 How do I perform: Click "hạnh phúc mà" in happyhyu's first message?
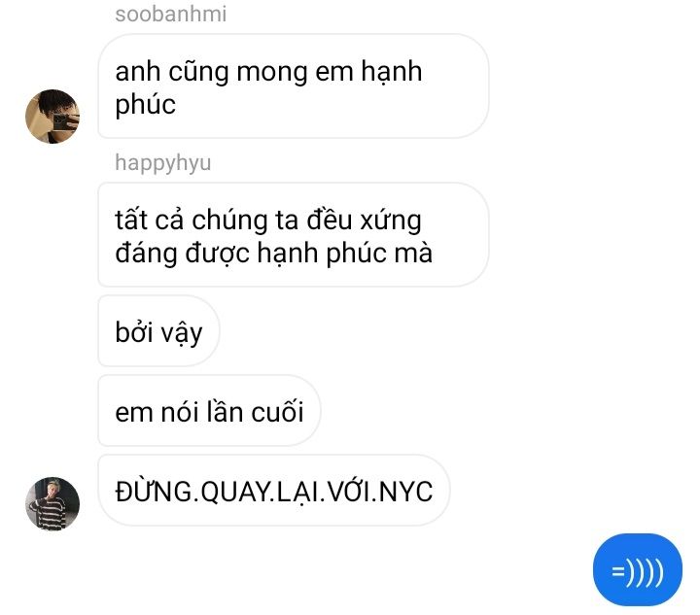[x=344, y=255]
